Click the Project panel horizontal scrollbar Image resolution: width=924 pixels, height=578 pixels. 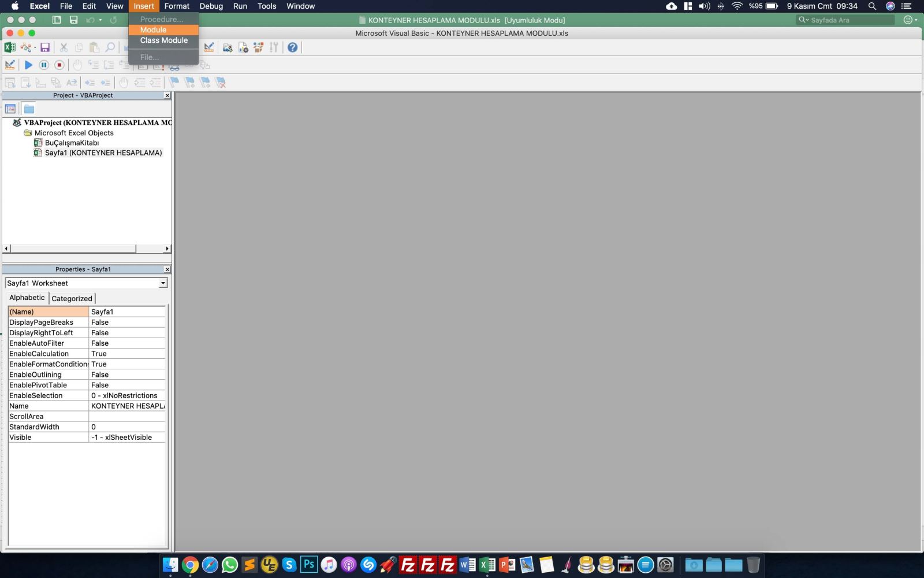73,249
